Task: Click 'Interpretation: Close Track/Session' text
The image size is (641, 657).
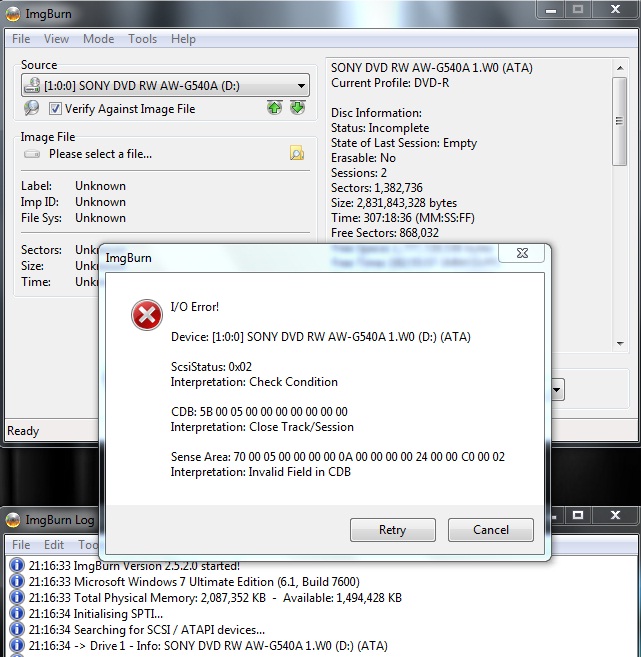Action: pyautogui.click(x=262, y=427)
